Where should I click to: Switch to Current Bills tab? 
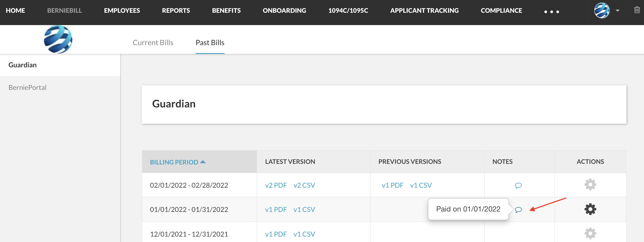click(153, 42)
